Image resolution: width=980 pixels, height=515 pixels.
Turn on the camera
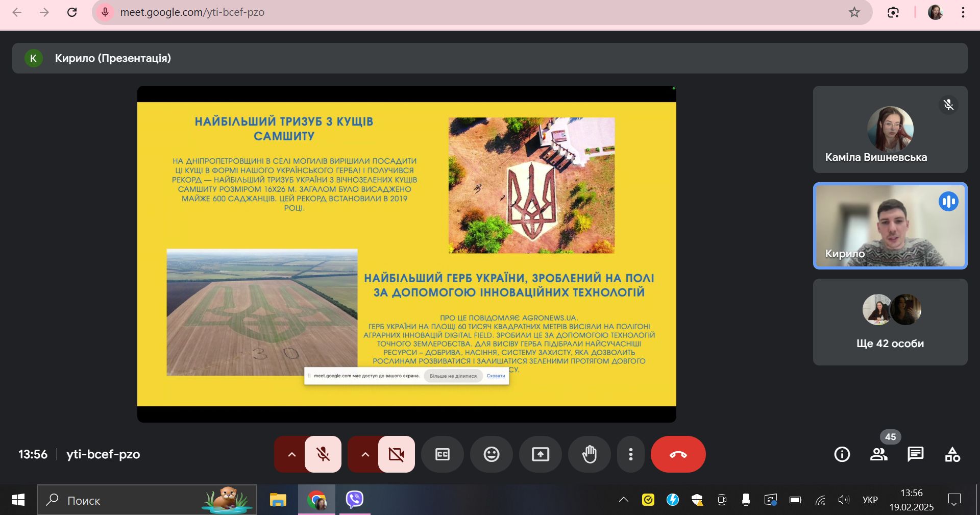tap(396, 454)
